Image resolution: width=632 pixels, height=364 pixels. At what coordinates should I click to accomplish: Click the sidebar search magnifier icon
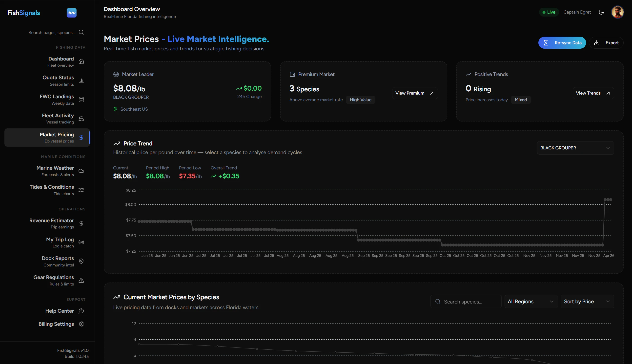click(81, 32)
